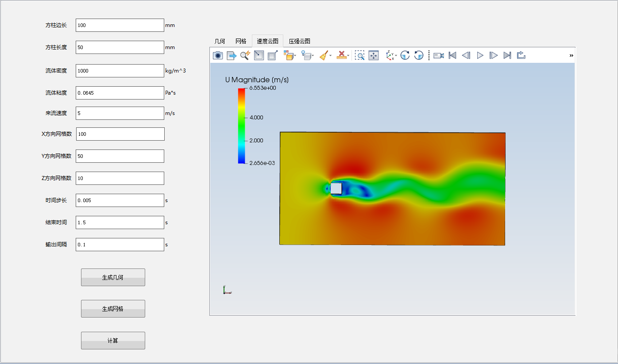This screenshot has width=618, height=364.
Task: Switch to the 几何 tab
Action: (220, 41)
